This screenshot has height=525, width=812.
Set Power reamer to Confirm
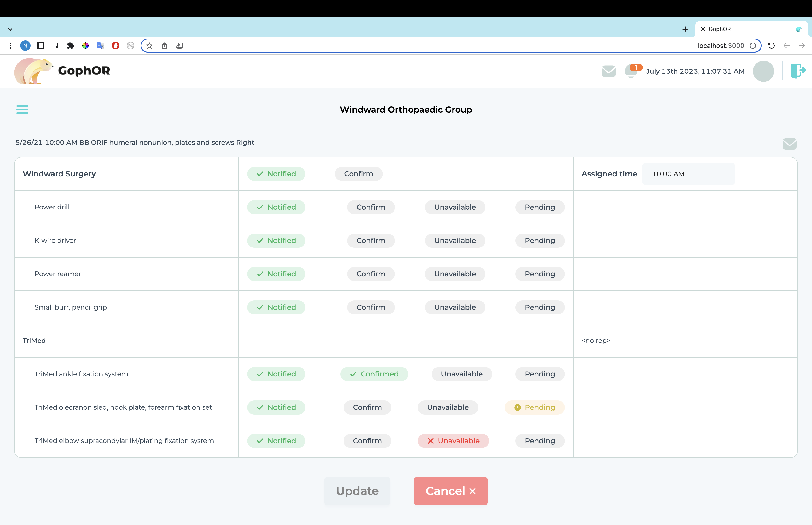coord(371,274)
